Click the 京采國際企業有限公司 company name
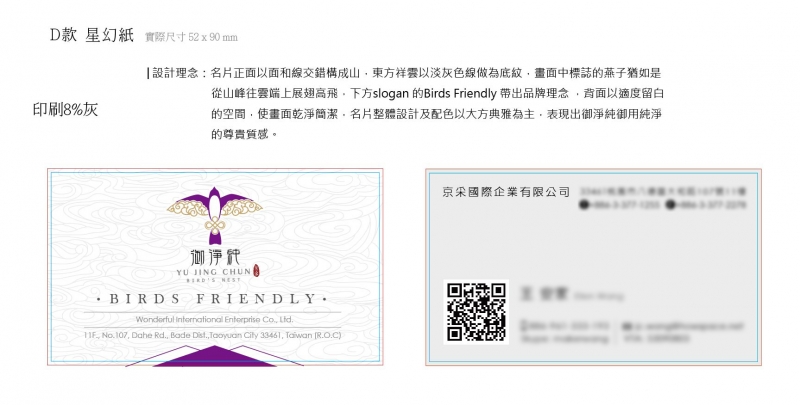This screenshot has height=405, width=800. tap(506, 192)
